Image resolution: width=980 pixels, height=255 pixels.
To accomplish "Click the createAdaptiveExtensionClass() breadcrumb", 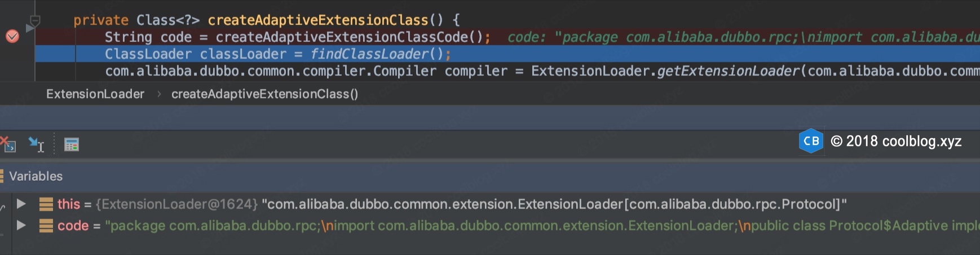I will click(x=264, y=94).
